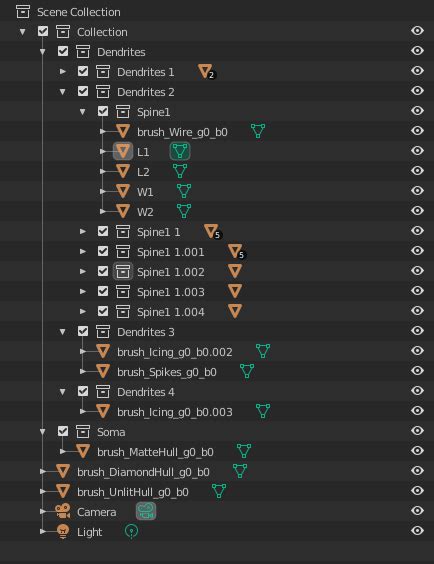Hide brush_MatteHull_g0_b0 with eye icon

[x=417, y=451]
